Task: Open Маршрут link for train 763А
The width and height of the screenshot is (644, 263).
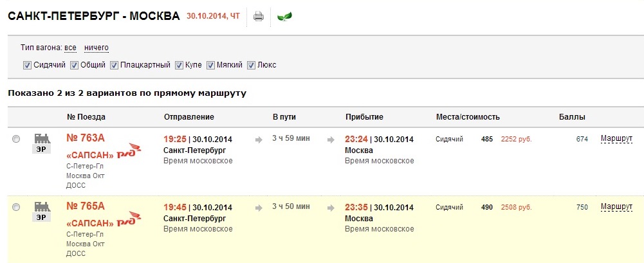Action: click(x=616, y=139)
